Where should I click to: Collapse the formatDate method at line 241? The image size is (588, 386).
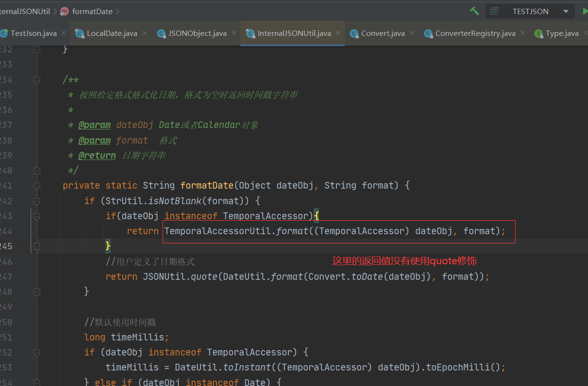[37, 186]
